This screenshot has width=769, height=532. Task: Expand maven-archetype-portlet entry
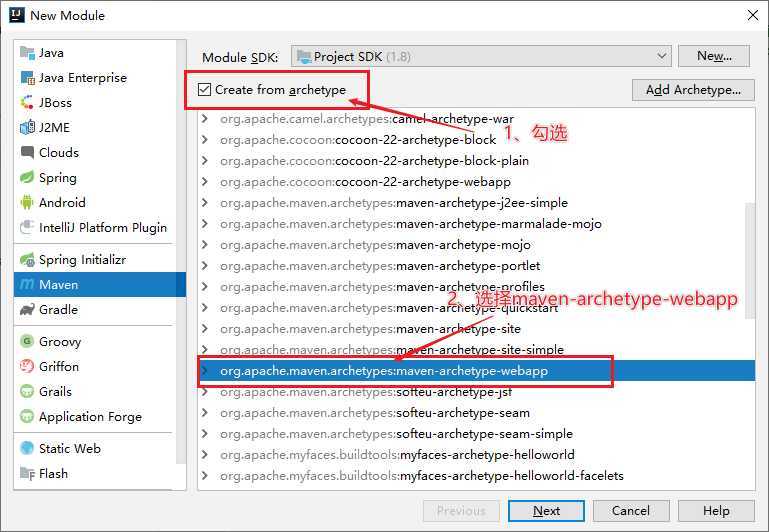tap(205, 266)
